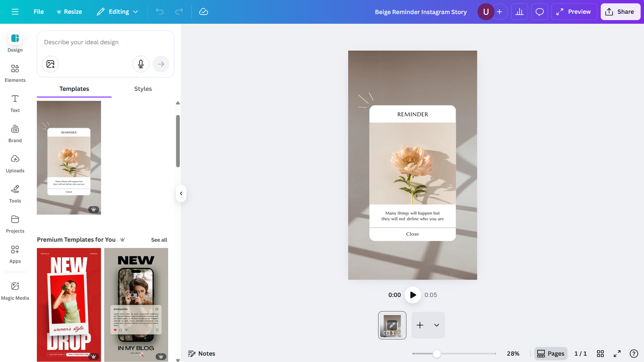Expand the add page options chevron
Screen dimensions: 644x362
pyautogui.click(x=437, y=325)
